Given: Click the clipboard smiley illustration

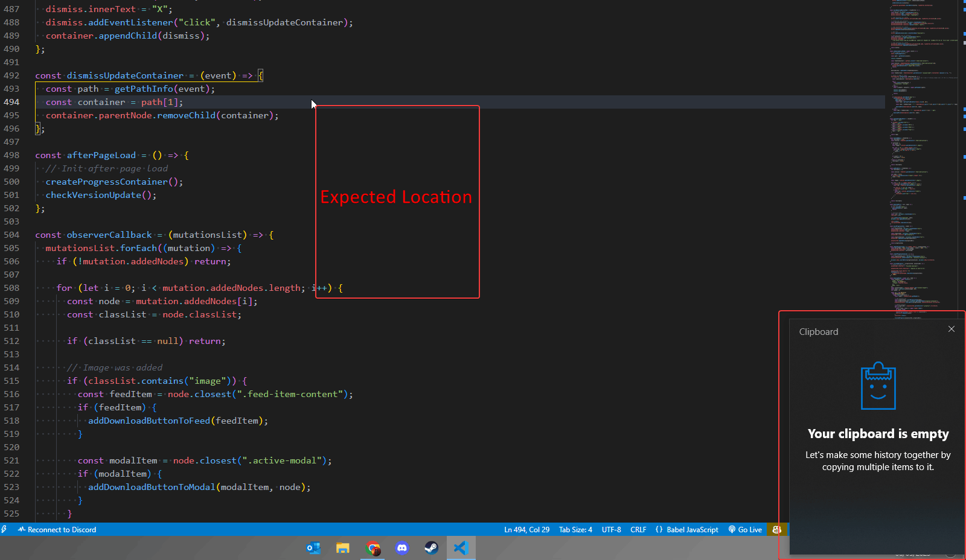Looking at the screenshot, I should [878, 386].
